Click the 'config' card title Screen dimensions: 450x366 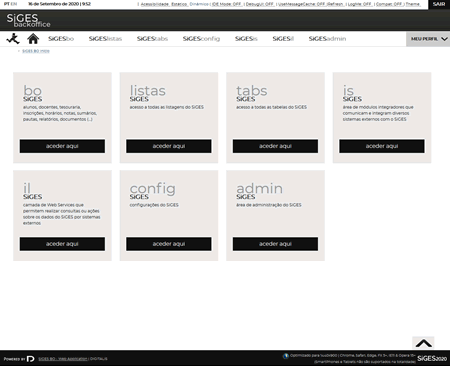[x=153, y=189]
